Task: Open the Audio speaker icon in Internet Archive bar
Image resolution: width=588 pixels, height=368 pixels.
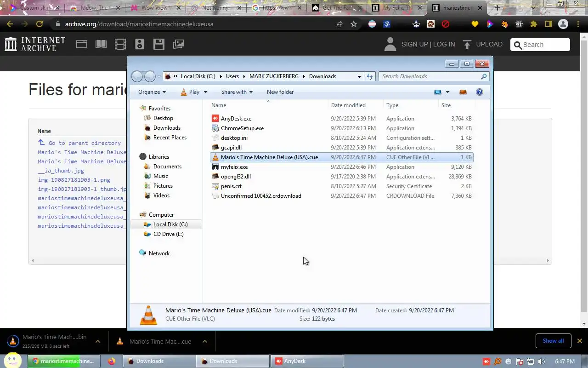Action: point(140,44)
